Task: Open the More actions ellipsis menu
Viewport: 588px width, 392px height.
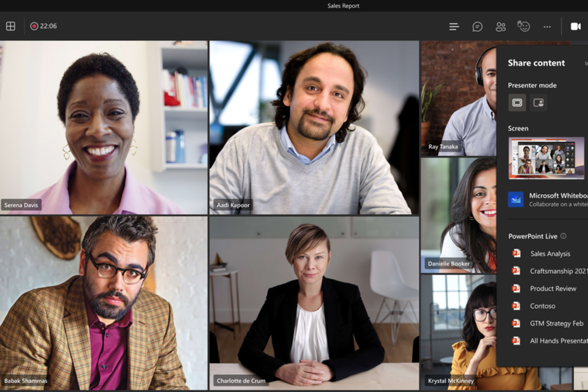Action: click(x=547, y=27)
